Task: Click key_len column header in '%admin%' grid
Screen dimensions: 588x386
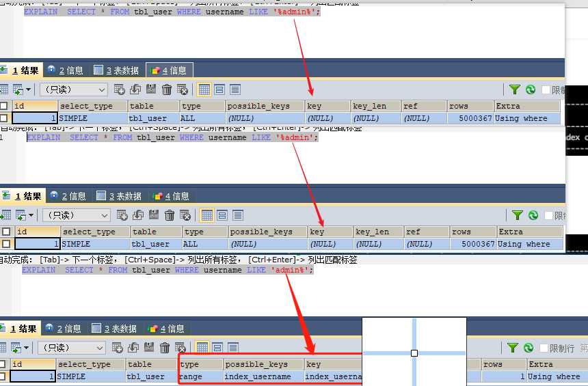Action: tap(376, 106)
